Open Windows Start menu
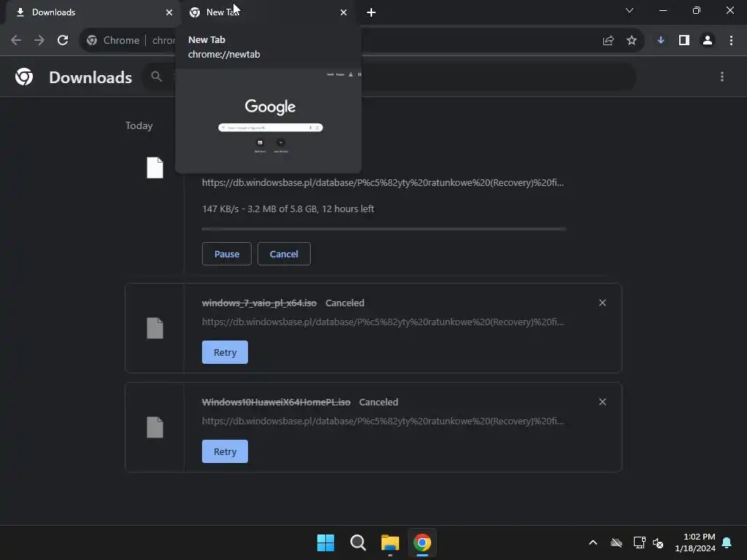This screenshot has height=560, width=747. click(326, 542)
